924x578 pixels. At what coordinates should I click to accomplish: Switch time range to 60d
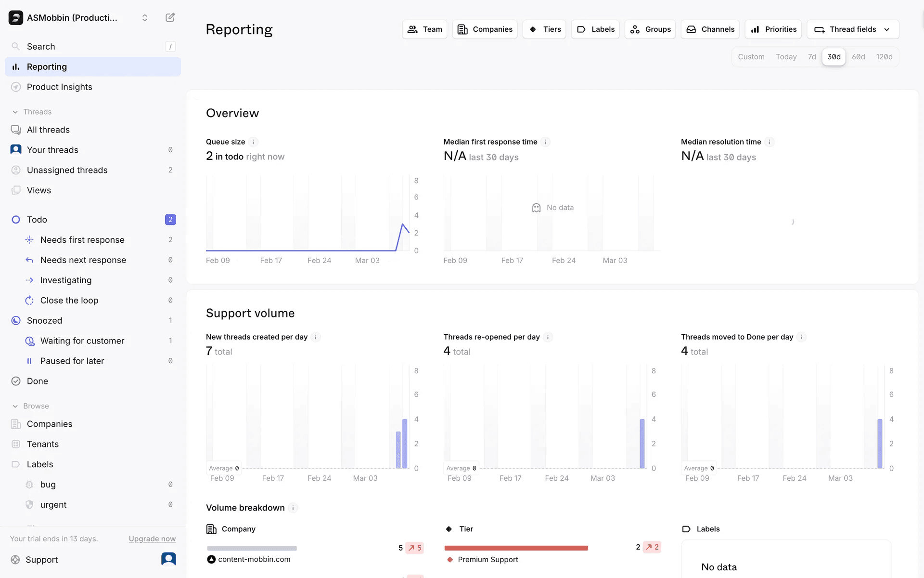pos(858,57)
